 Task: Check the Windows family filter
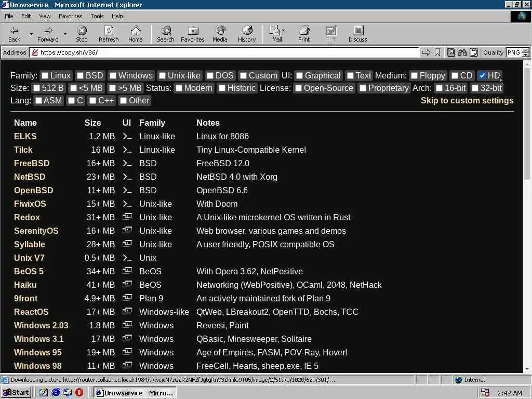[113, 76]
